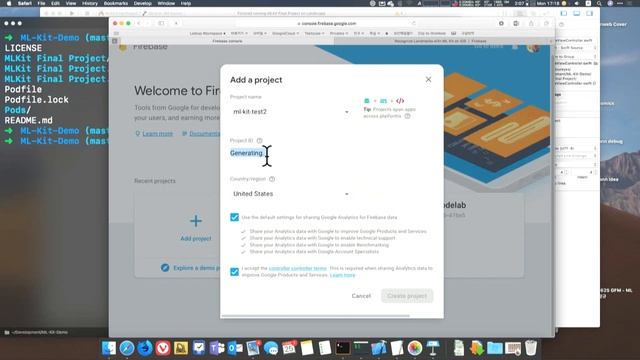
Task: Switch to the Firebase console tab
Action: 227,41
